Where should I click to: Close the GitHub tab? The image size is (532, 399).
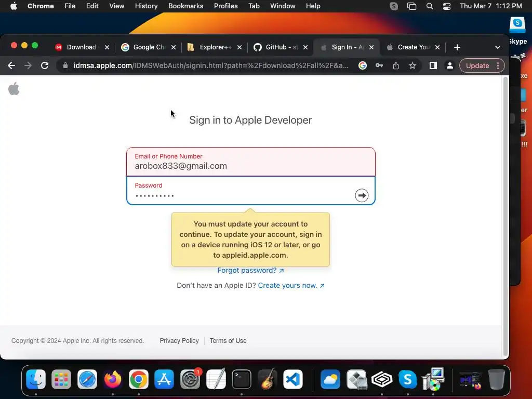(305, 47)
